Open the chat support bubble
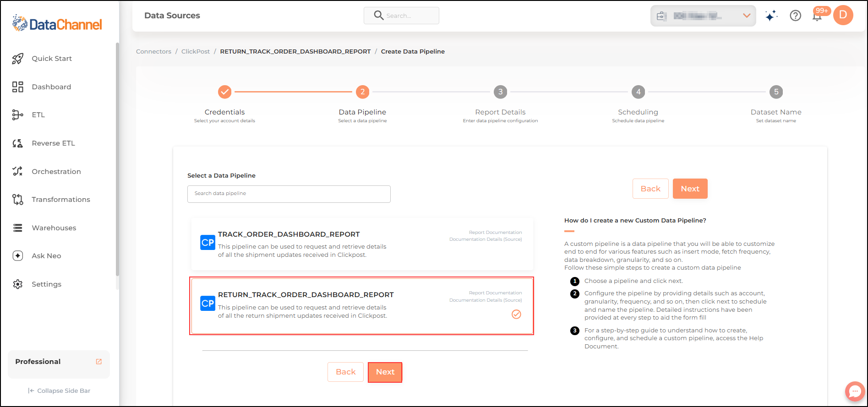 click(855, 391)
